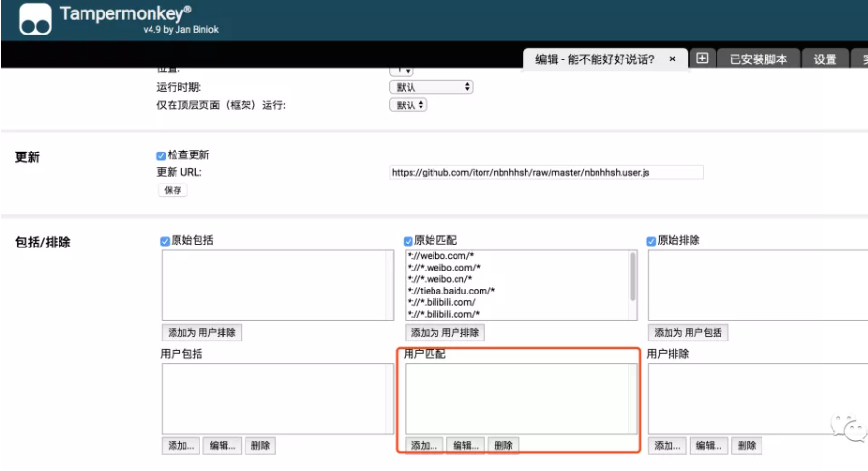
Task: Click 添加为 用户排除 under 原始匹配
Action: pos(444,332)
